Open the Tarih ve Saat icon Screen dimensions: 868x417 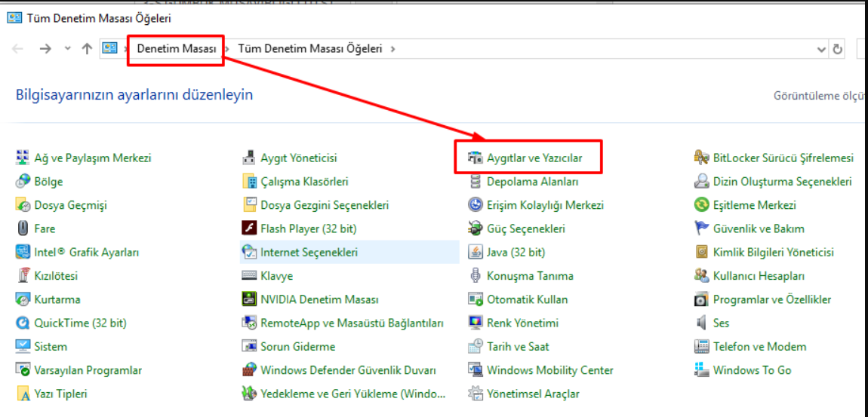coord(476,346)
